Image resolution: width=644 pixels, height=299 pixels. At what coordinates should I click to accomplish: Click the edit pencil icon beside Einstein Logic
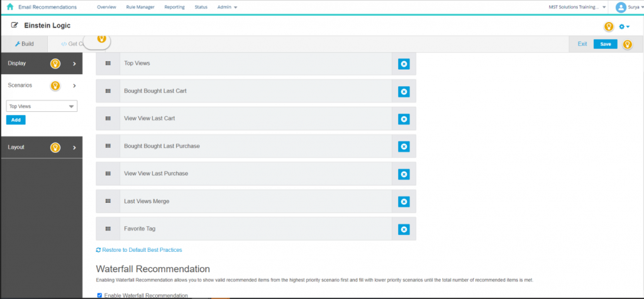15,25
